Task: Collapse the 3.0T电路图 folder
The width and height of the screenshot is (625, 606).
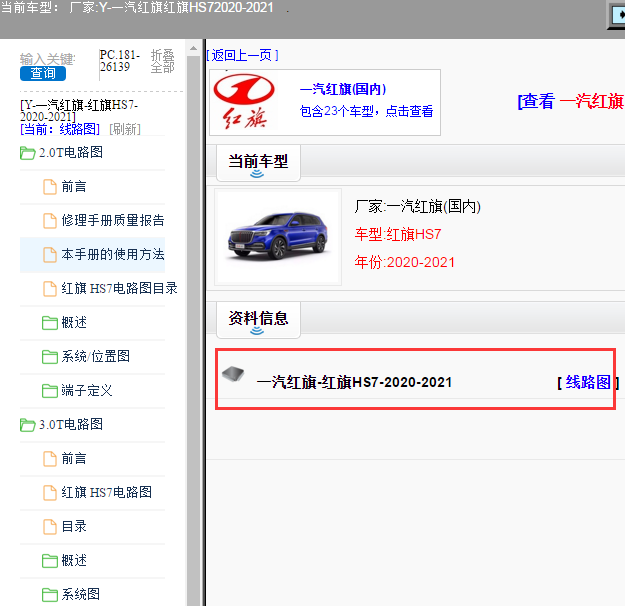Action: pos(71,424)
